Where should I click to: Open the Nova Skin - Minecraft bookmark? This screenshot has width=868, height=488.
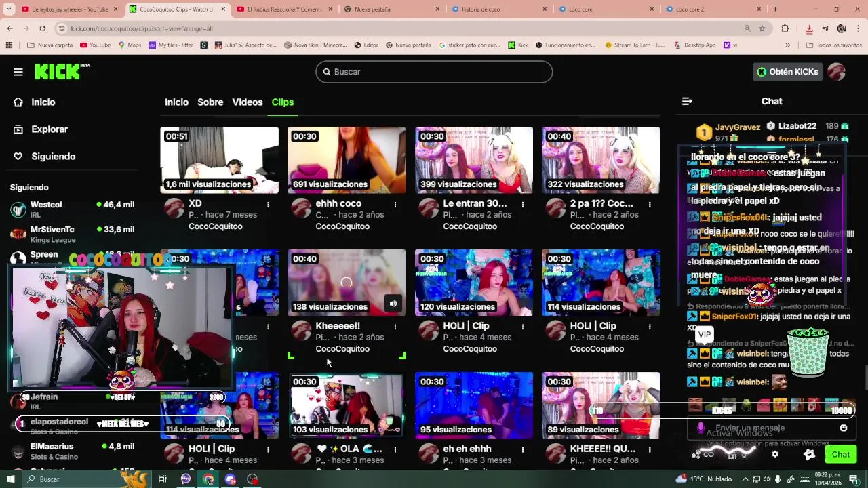[x=315, y=45]
